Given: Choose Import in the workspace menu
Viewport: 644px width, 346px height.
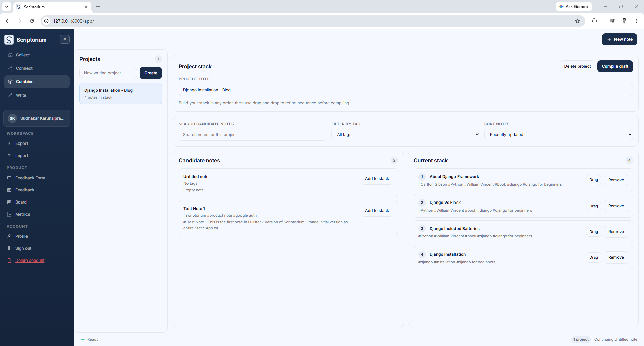Looking at the screenshot, I should [x=22, y=156].
